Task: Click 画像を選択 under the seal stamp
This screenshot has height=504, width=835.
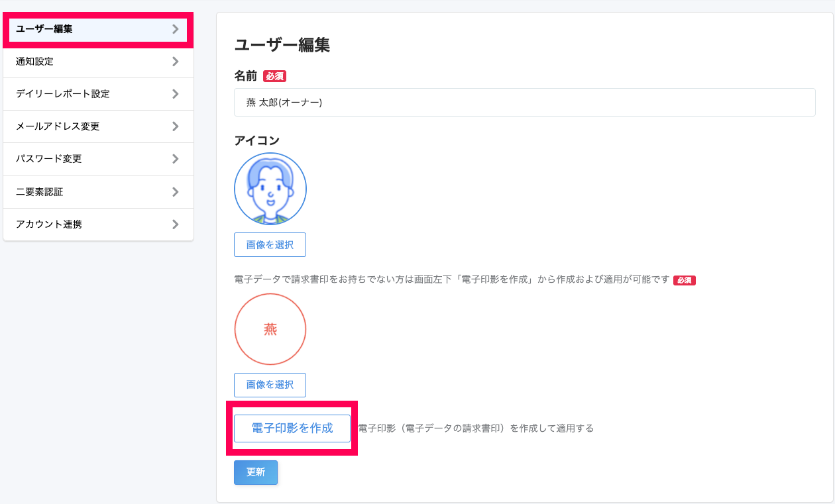Action: 270,385
